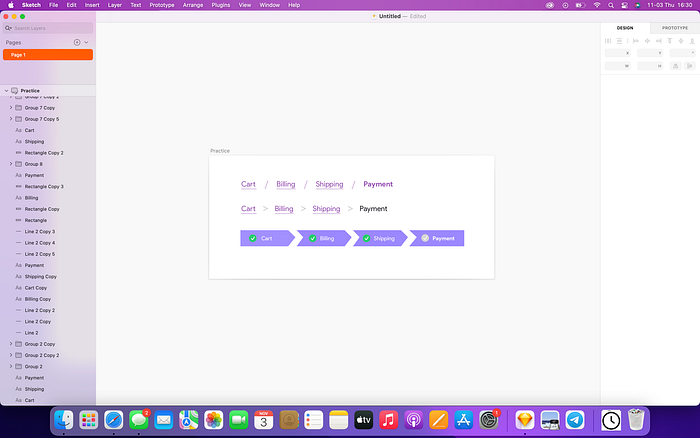Open Preview app in the dock
700x438 pixels.
tap(550, 420)
